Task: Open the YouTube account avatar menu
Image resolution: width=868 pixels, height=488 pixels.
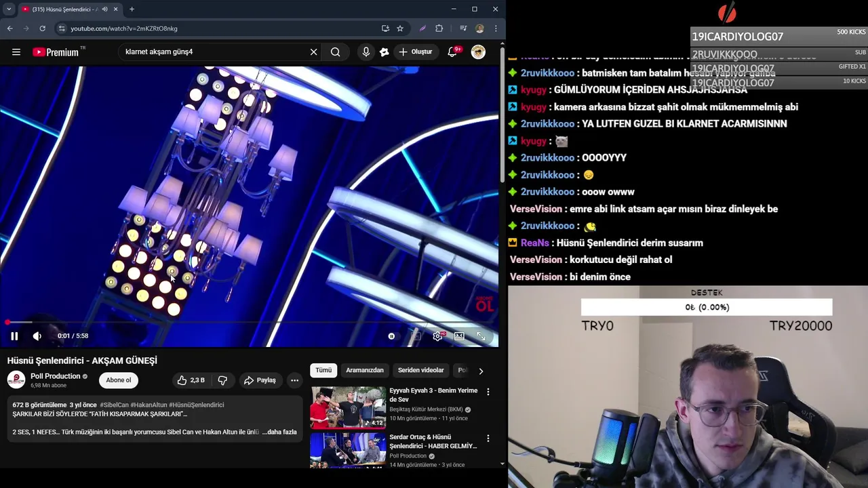Action: tap(478, 52)
